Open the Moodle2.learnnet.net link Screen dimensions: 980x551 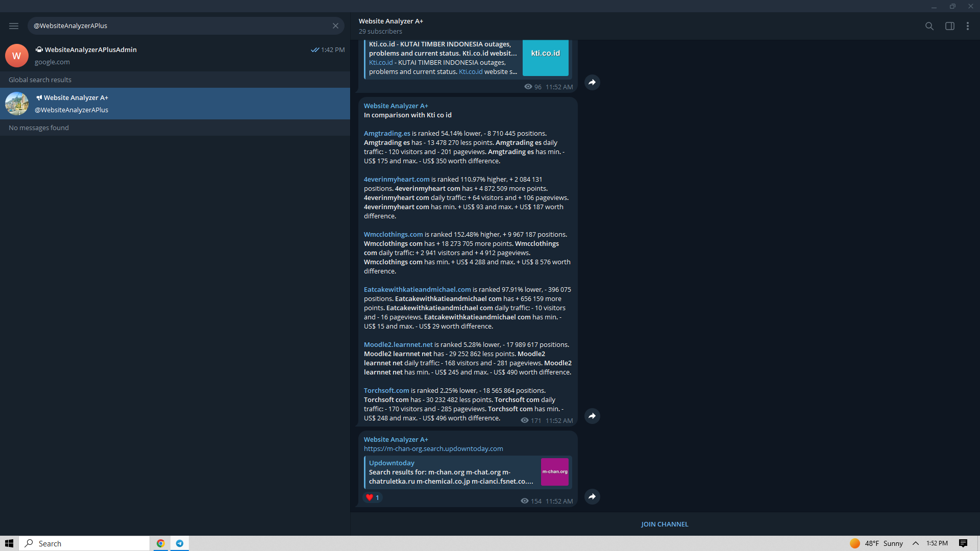tap(398, 345)
